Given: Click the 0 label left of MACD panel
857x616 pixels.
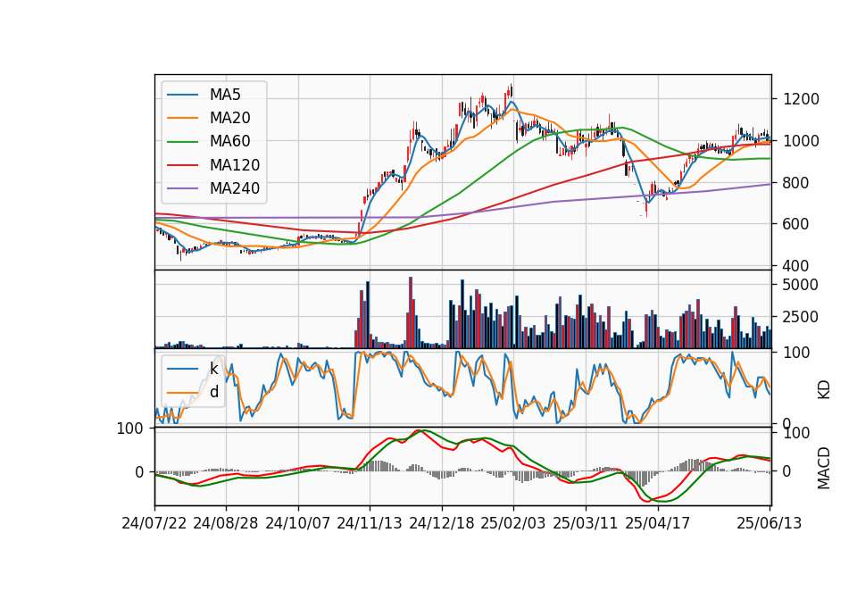Looking at the screenshot, I should pyautogui.click(x=139, y=472).
